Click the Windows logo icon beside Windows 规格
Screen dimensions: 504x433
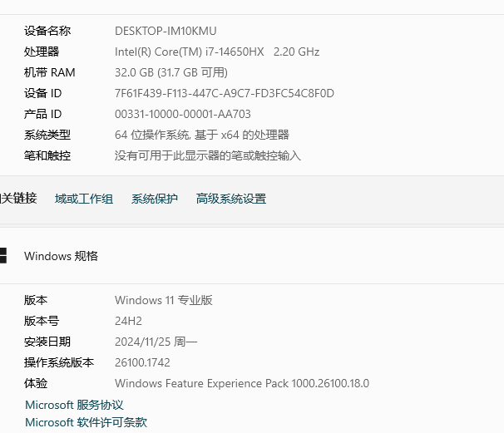pos(2,256)
